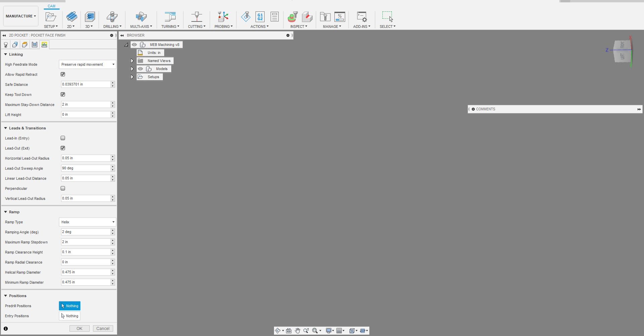Viewport: 644px width, 336px height.
Task: Activate the Pan tool at the bottom
Action: tap(297, 331)
